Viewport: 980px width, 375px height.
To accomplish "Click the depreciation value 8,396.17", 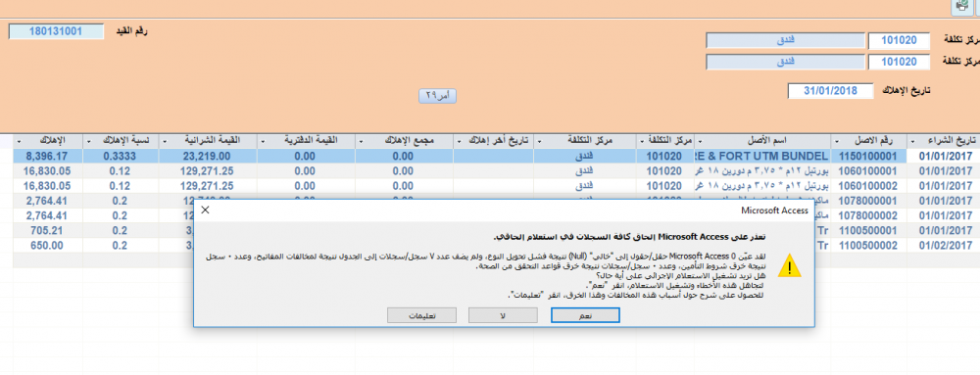I will [x=47, y=156].
